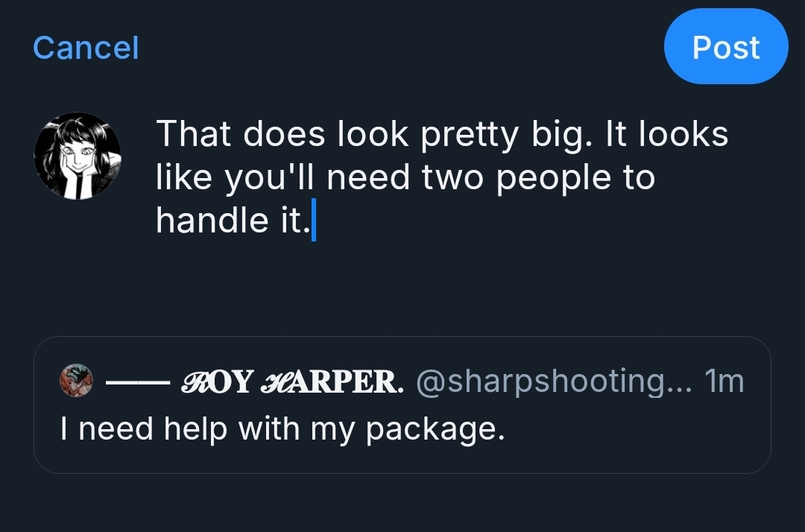The height and width of the screenshot is (532, 805).
Task: Click the @sharpshooting handle
Action: click(554, 381)
